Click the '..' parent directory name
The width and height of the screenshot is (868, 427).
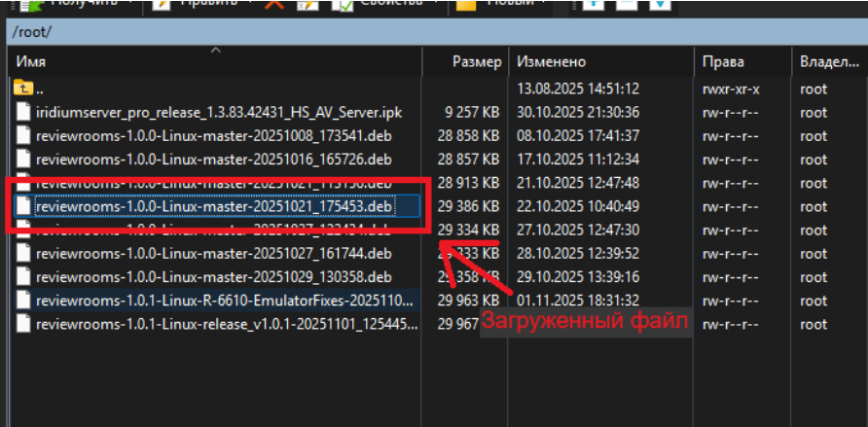tap(41, 89)
